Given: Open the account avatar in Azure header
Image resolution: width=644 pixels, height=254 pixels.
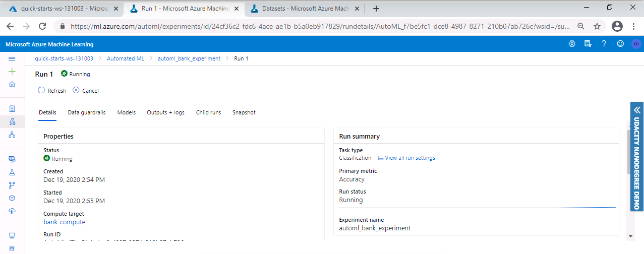Looking at the screenshot, I should 636,44.
